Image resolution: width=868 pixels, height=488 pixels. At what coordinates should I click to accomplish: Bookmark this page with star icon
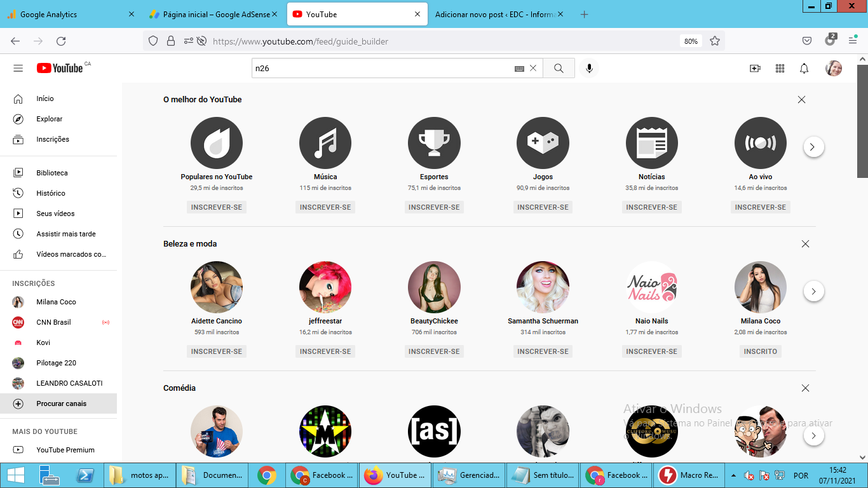(x=715, y=41)
